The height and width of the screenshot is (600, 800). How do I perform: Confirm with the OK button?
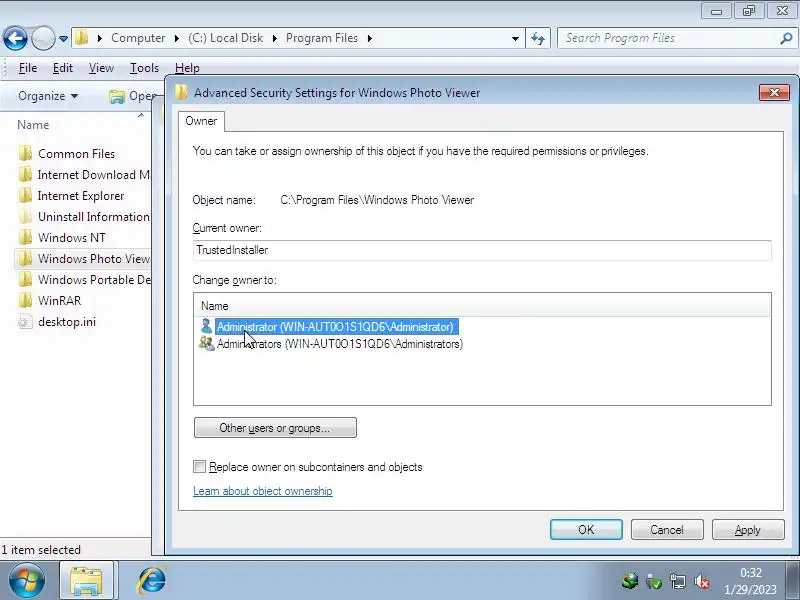coord(586,530)
